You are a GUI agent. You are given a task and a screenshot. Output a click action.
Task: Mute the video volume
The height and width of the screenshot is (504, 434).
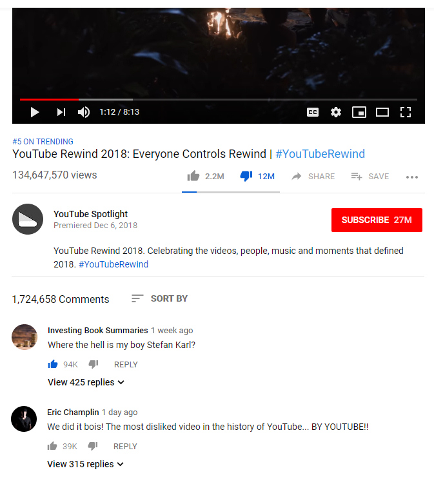84,112
